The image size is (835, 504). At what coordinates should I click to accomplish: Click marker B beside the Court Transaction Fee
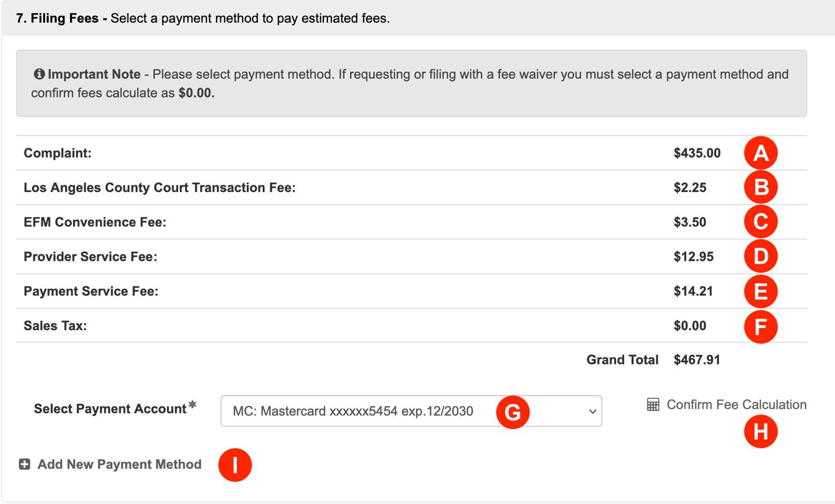pos(760,187)
